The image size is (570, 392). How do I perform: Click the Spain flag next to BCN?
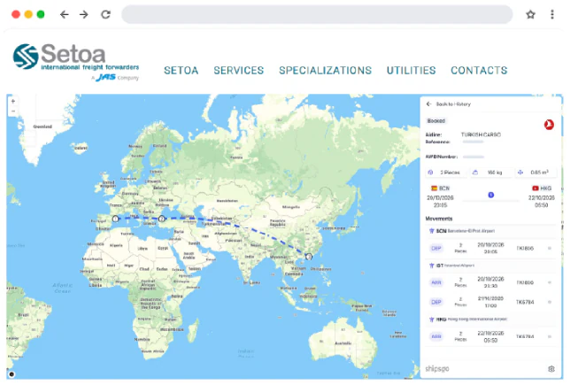pos(434,188)
